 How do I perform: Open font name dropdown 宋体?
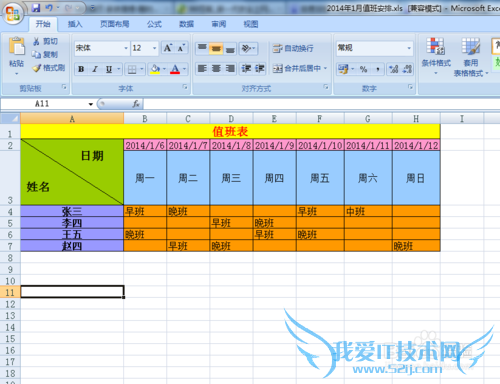[x=126, y=48]
